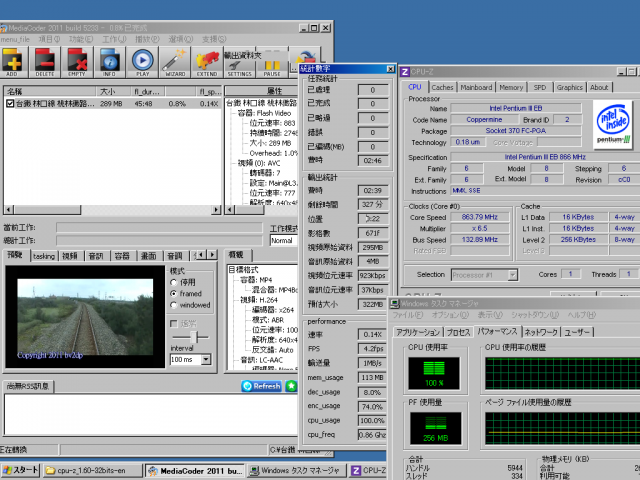
Task: Select the windowed preview mode radio button
Action: [x=173, y=305]
